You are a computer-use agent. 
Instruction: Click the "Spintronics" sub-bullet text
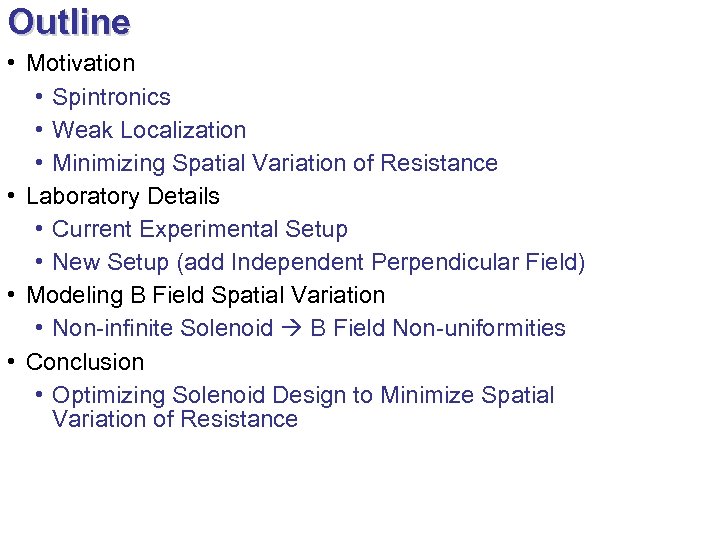pos(111,97)
